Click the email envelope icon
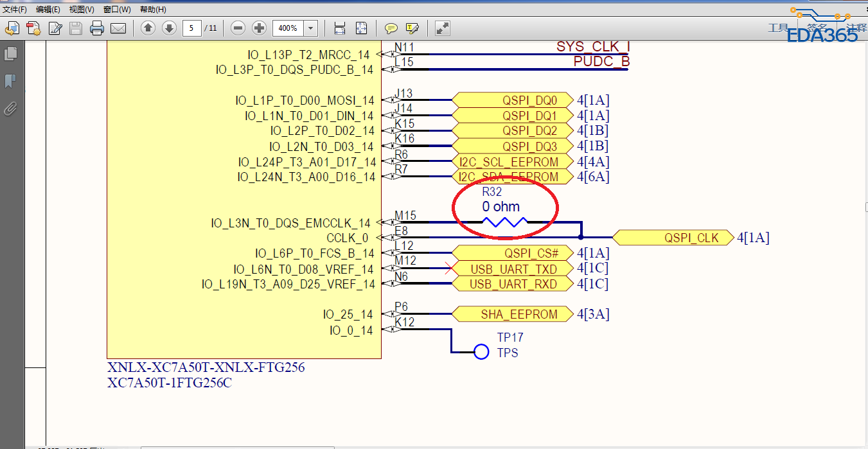868x449 pixels. click(x=118, y=28)
